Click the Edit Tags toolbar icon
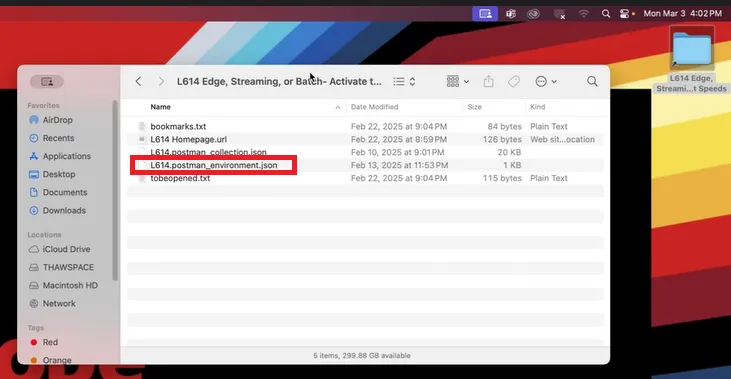 pos(514,82)
